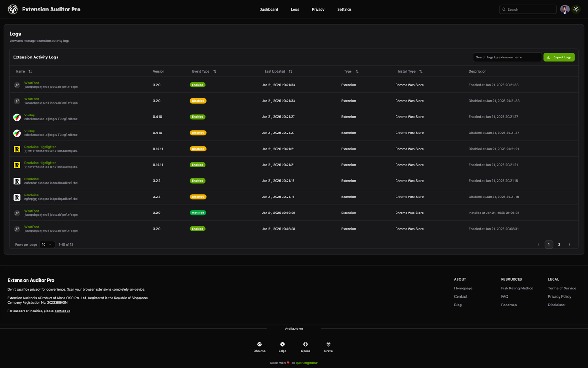Click VisBug icon in the Disabled row
The width and height of the screenshot is (588, 368).
17,133
